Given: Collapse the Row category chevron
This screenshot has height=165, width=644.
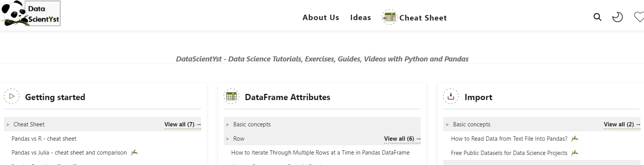Looking at the screenshot, I should (x=228, y=139).
